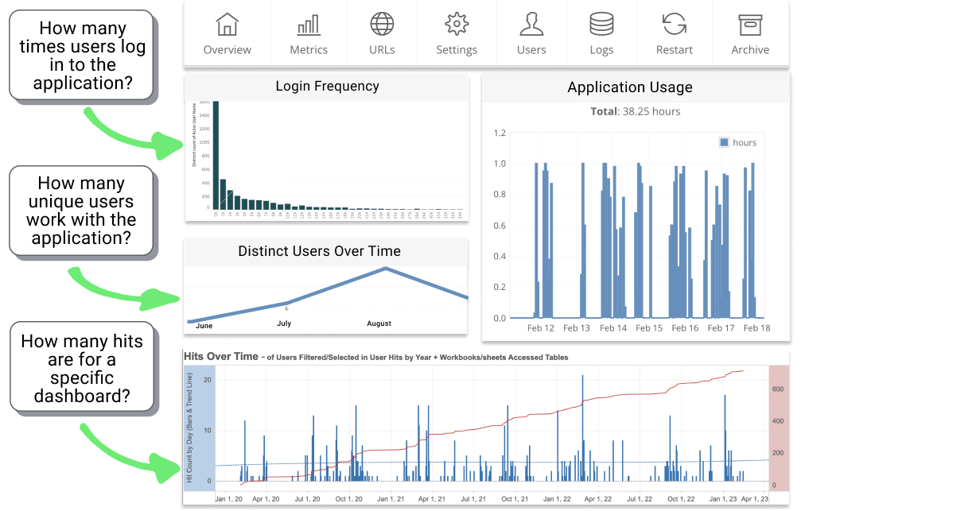
Task: Click the June axis label
Action: 204,325
